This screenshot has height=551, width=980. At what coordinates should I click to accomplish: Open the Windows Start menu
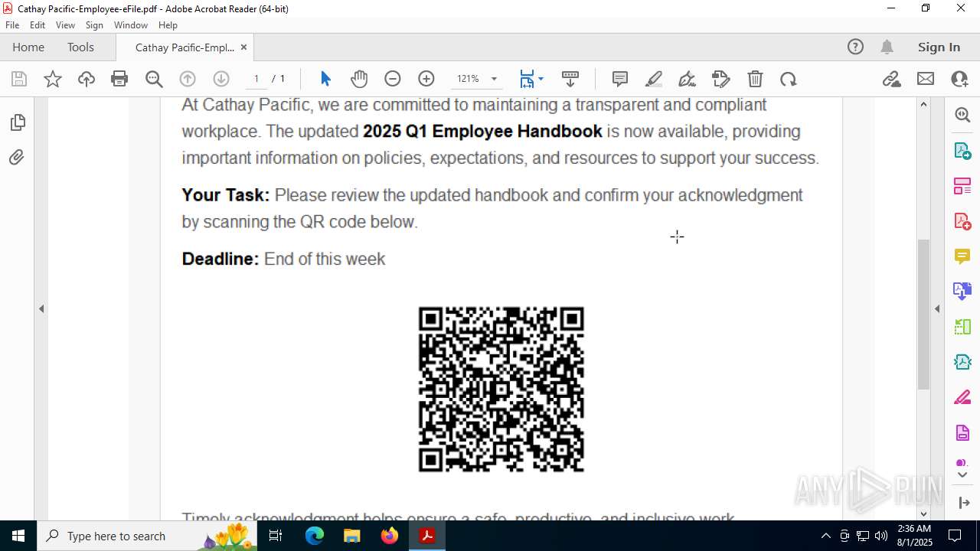pos(18,536)
